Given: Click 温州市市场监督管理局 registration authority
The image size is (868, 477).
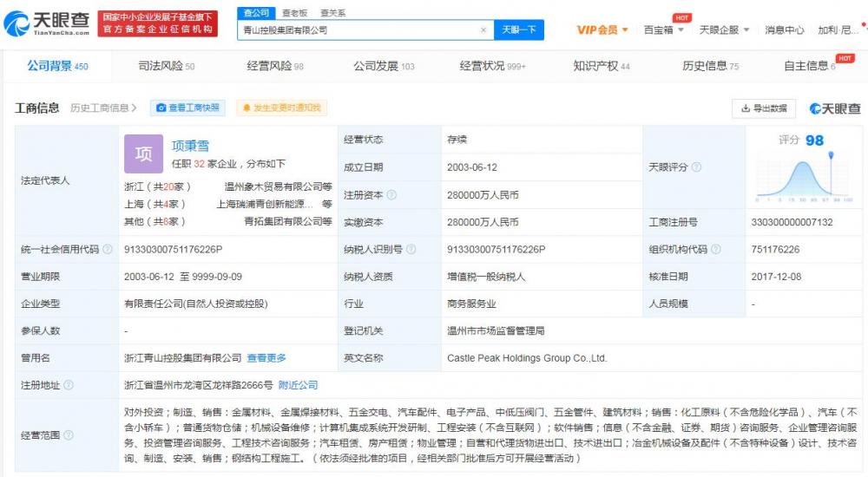Looking at the screenshot, I should point(496,331).
